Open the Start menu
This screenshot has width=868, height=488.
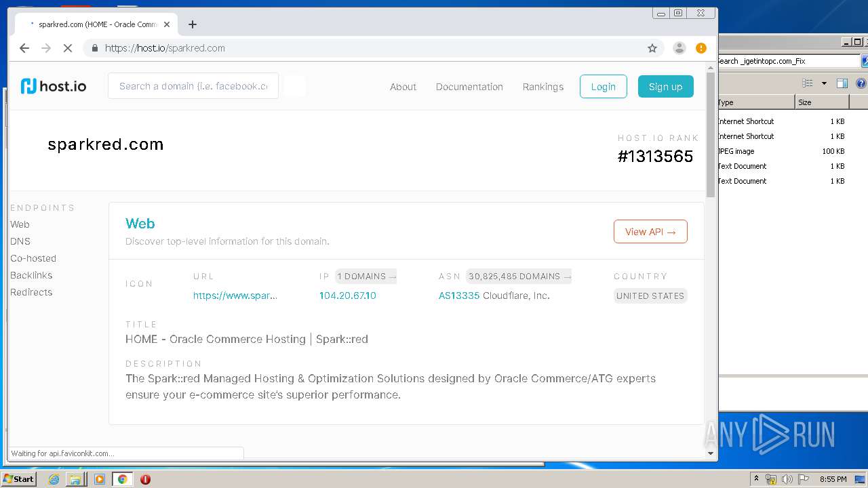[x=19, y=479]
